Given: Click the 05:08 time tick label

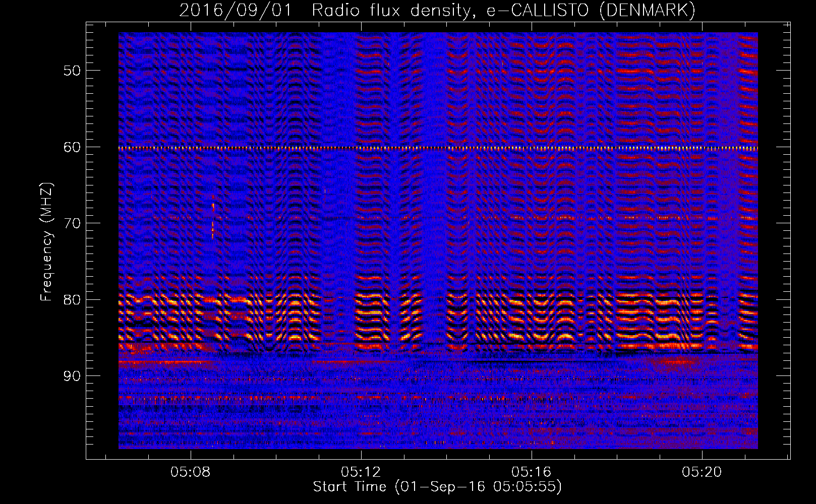Looking at the screenshot, I should 191,472.
